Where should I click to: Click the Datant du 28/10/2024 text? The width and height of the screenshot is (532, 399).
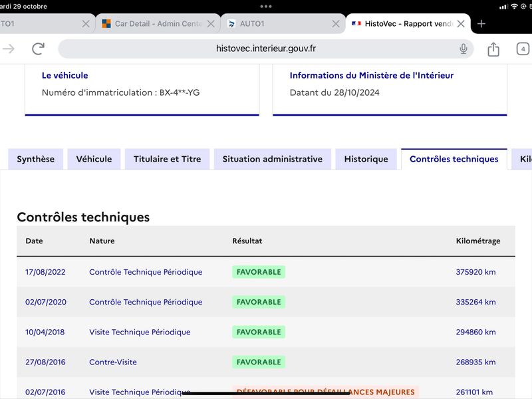(x=334, y=92)
